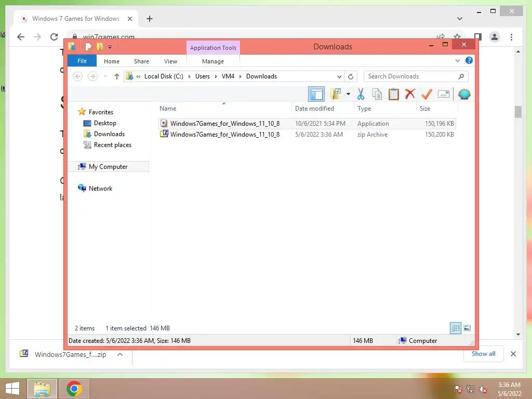The width and height of the screenshot is (532, 399).
Task: Select My Computer in navigation pane
Action: (x=108, y=167)
